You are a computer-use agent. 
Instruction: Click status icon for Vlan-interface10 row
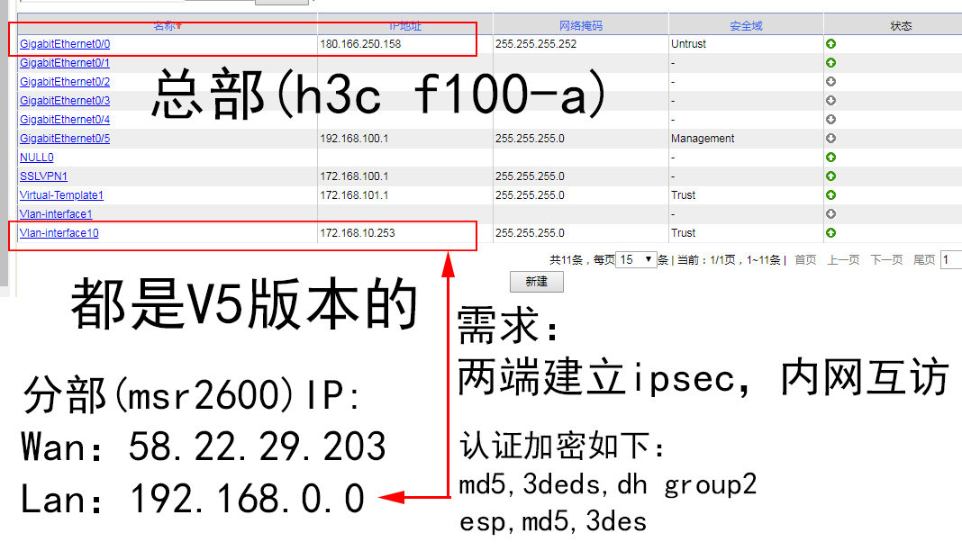830,233
